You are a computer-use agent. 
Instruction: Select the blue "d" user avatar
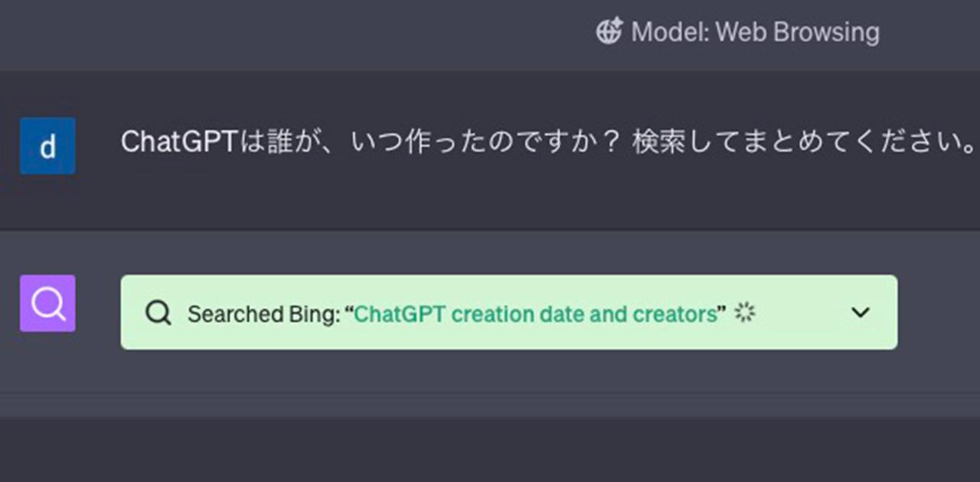tap(47, 145)
